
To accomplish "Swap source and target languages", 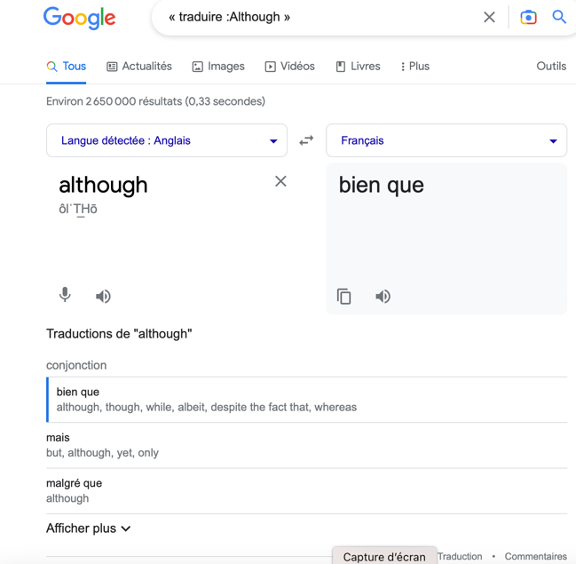I will [x=306, y=140].
